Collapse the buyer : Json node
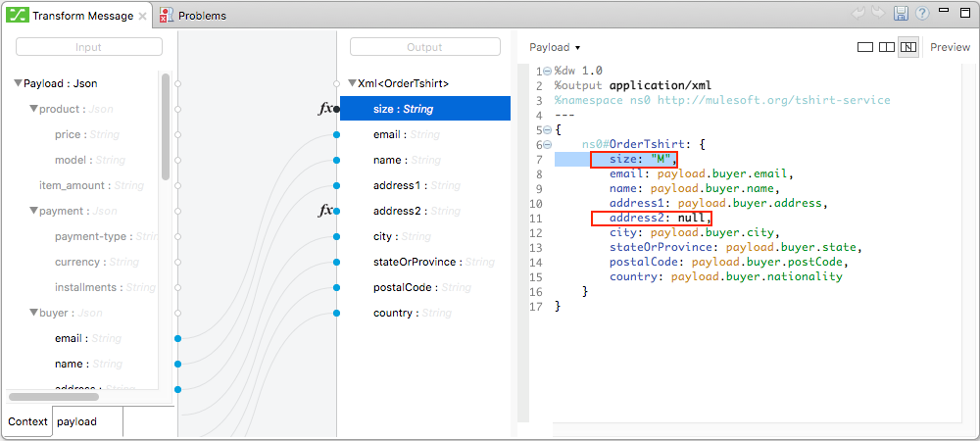The width and height of the screenshot is (980, 441). point(33,313)
